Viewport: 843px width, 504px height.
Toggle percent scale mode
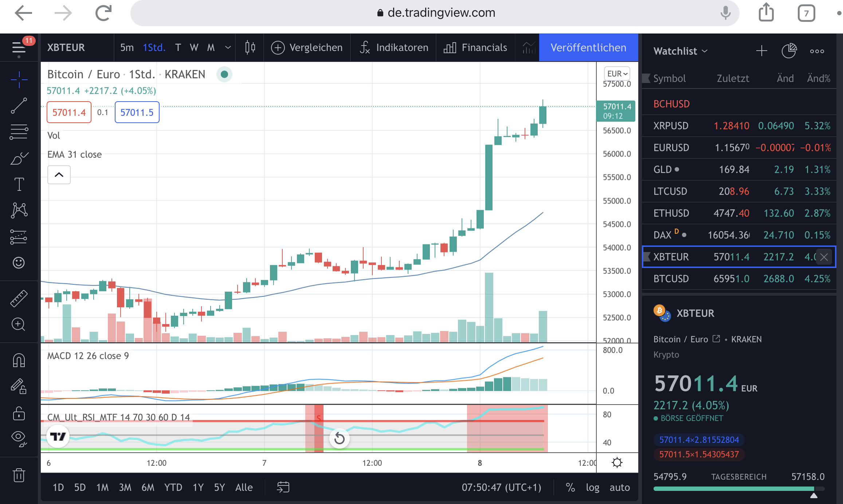571,487
